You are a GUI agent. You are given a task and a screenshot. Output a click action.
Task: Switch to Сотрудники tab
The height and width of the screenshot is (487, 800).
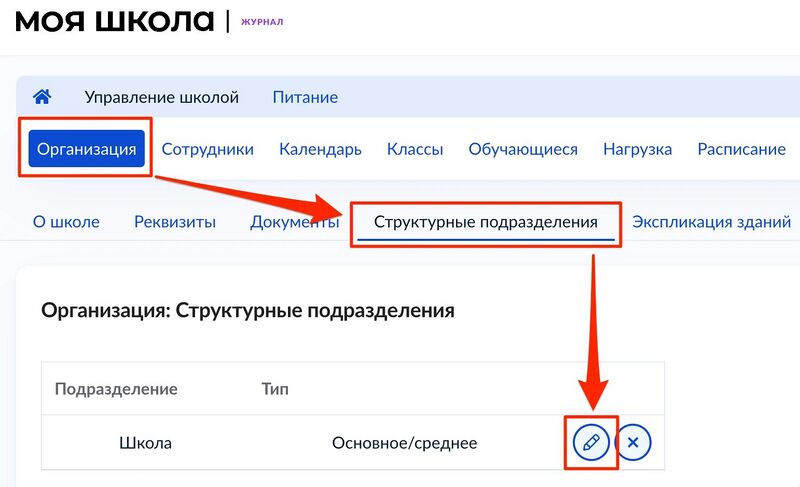pos(208,149)
